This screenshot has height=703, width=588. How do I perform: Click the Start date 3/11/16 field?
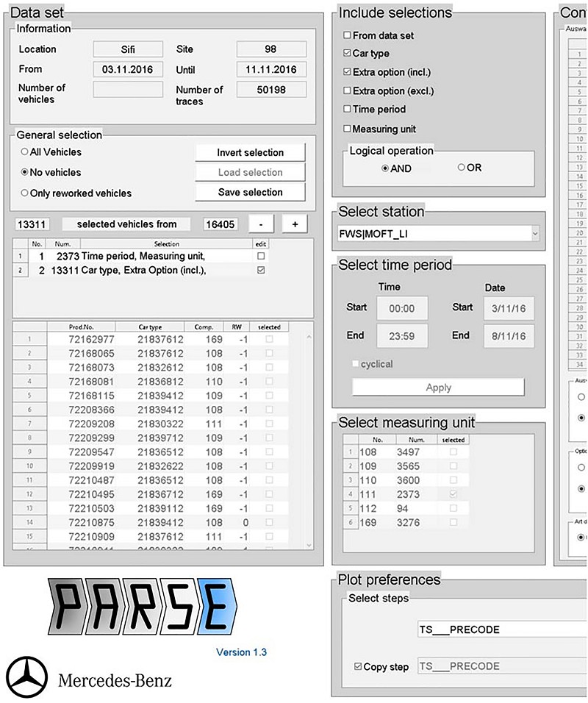point(509,308)
